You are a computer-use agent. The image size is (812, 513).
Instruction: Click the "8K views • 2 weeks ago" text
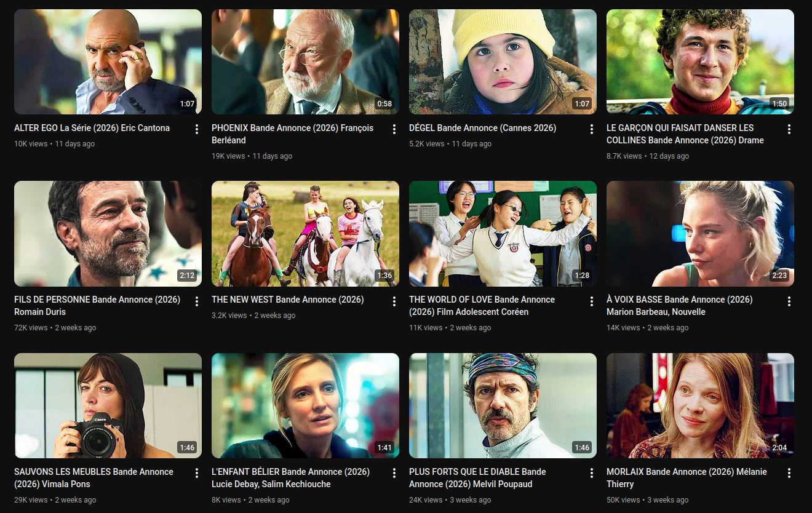(x=251, y=500)
